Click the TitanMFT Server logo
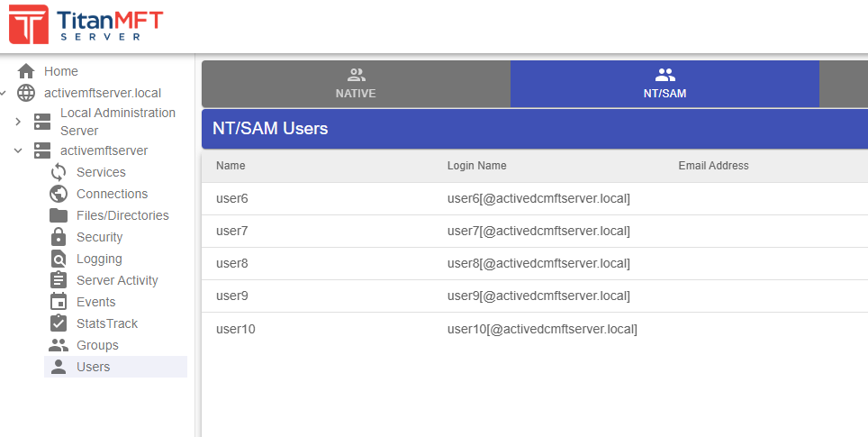This screenshot has width=868, height=437. point(86,25)
